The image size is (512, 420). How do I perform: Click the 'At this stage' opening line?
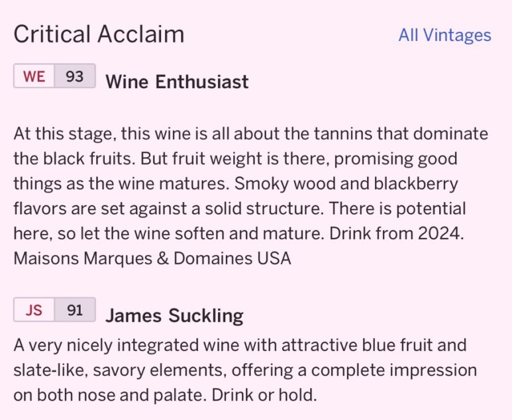tap(251, 134)
